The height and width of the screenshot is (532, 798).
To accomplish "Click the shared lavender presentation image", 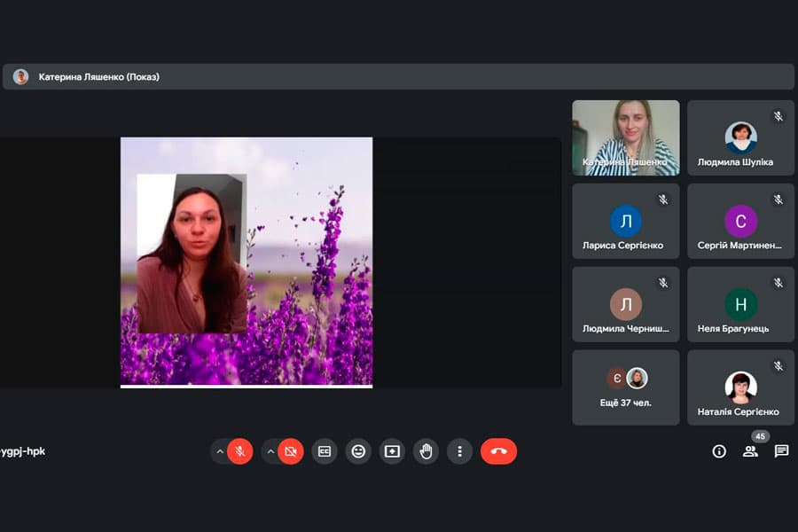I will [246, 262].
